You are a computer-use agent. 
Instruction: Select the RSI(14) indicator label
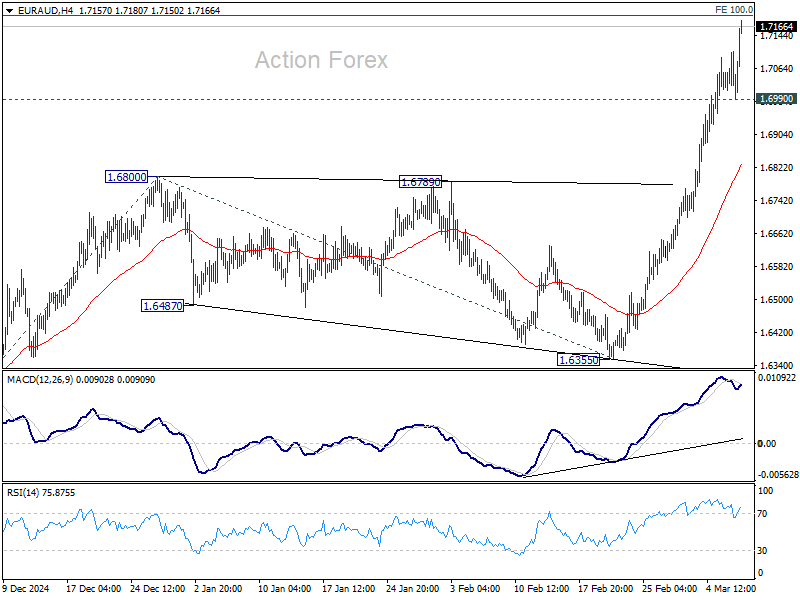pos(23,493)
